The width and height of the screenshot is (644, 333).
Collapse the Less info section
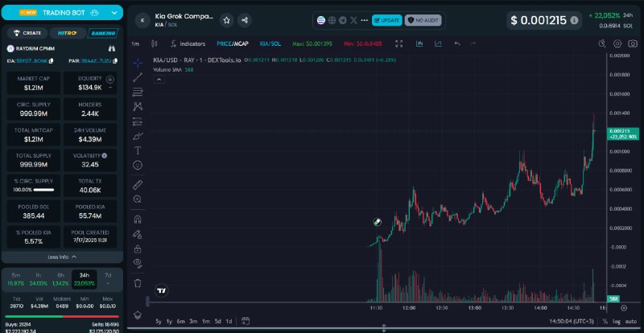pyautogui.click(x=62, y=257)
